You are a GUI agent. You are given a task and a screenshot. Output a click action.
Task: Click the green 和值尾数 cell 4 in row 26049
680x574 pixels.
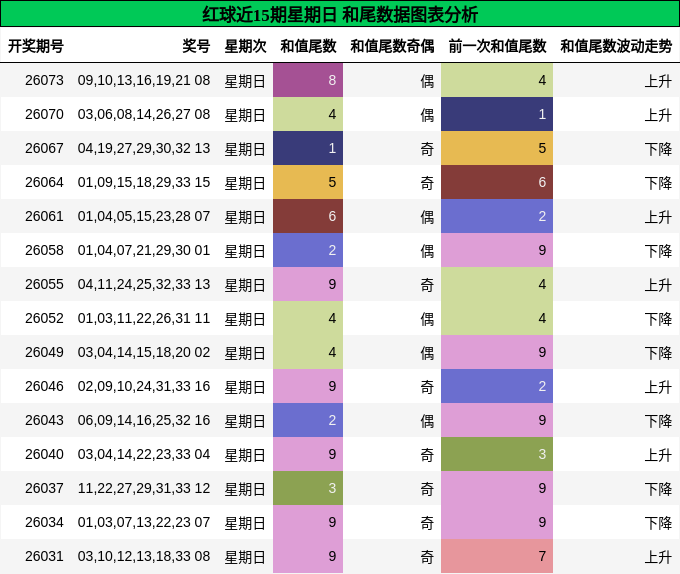coord(308,352)
